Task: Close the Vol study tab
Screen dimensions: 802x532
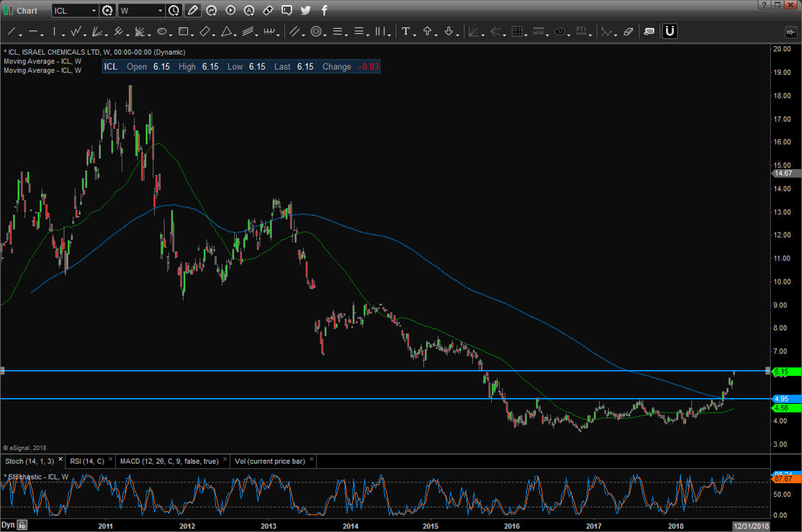Action: pyautogui.click(x=312, y=459)
